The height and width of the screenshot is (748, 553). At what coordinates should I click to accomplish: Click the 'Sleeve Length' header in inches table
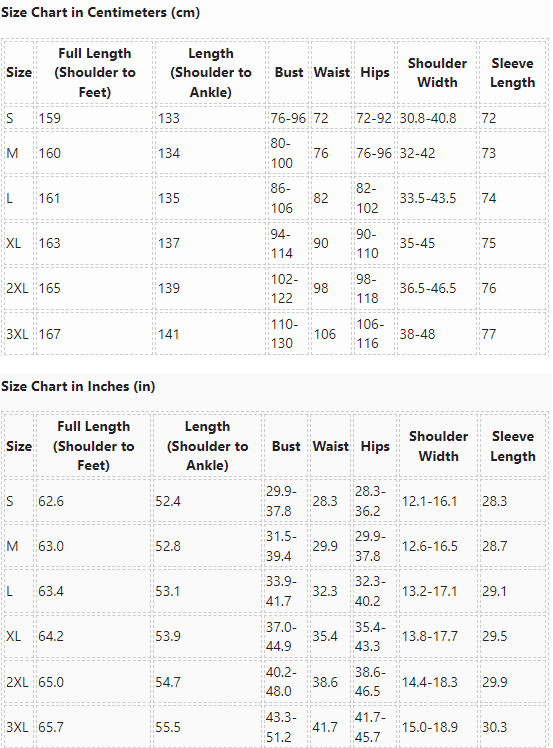click(x=513, y=447)
